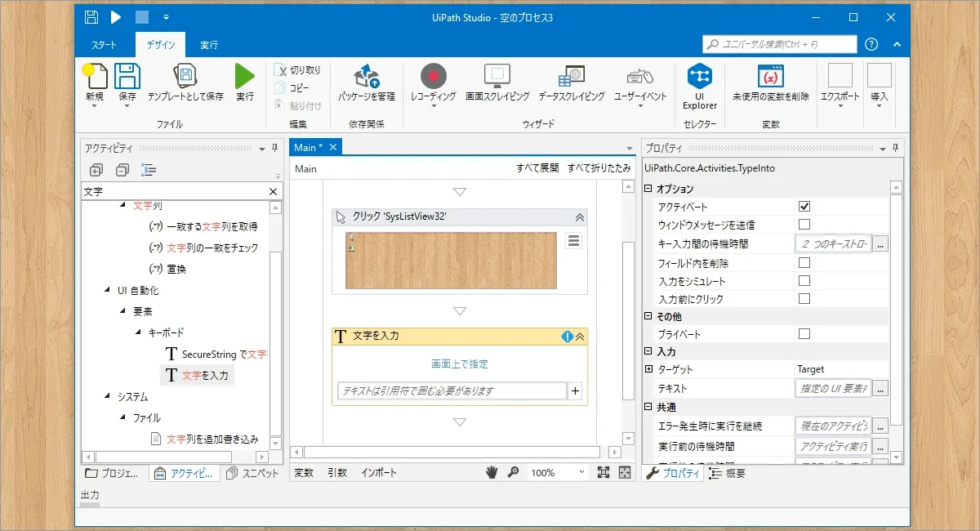Image resolution: width=980 pixels, height=531 pixels.
Task: Click the magnifier zoom icon in designer footer
Action: pos(514,472)
